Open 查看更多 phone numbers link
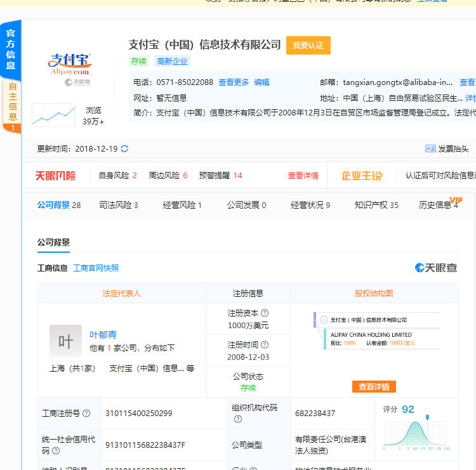 (x=234, y=82)
